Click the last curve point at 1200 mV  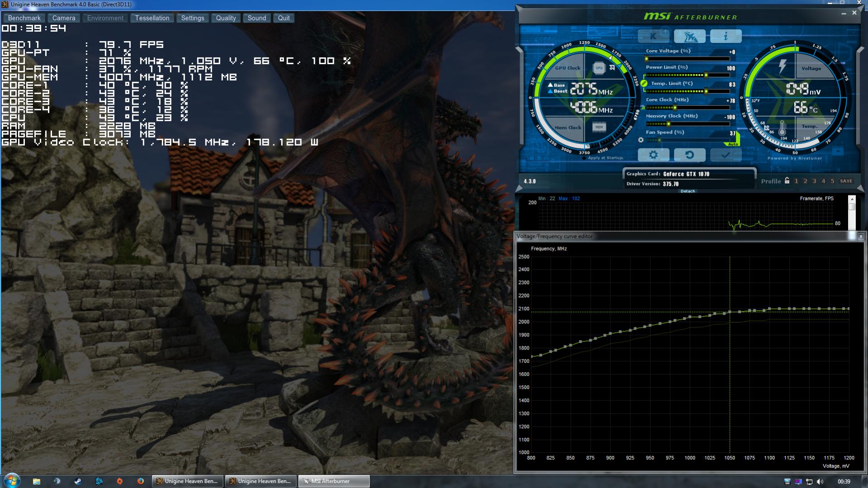[x=849, y=309]
